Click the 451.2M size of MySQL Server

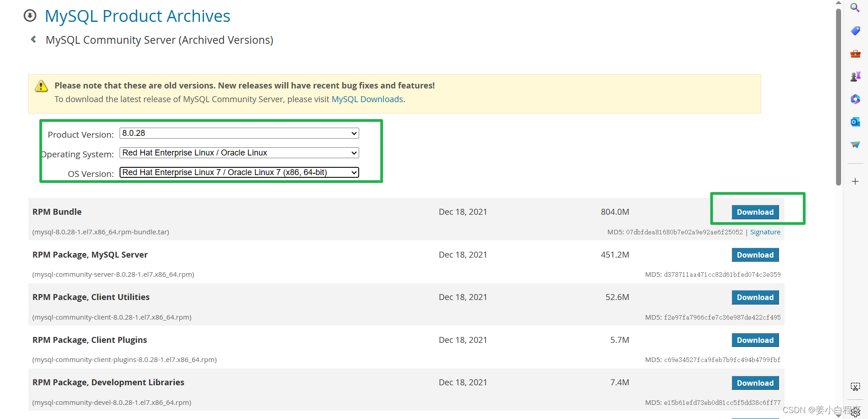click(x=615, y=255)
